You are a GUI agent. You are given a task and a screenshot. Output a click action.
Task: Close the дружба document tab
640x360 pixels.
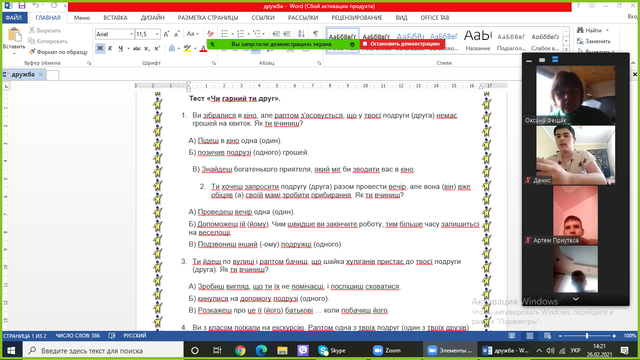41,74
